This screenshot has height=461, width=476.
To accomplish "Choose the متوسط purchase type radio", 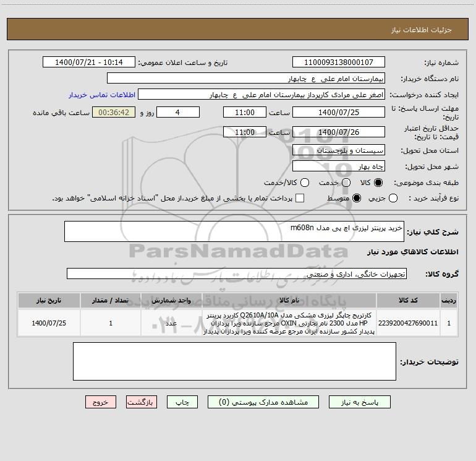I will coord(357,198).
